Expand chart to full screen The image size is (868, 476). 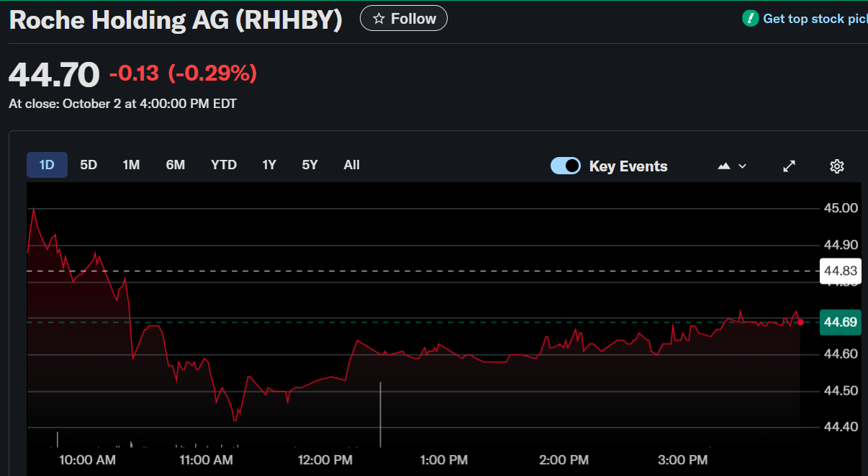coord(789,166)
